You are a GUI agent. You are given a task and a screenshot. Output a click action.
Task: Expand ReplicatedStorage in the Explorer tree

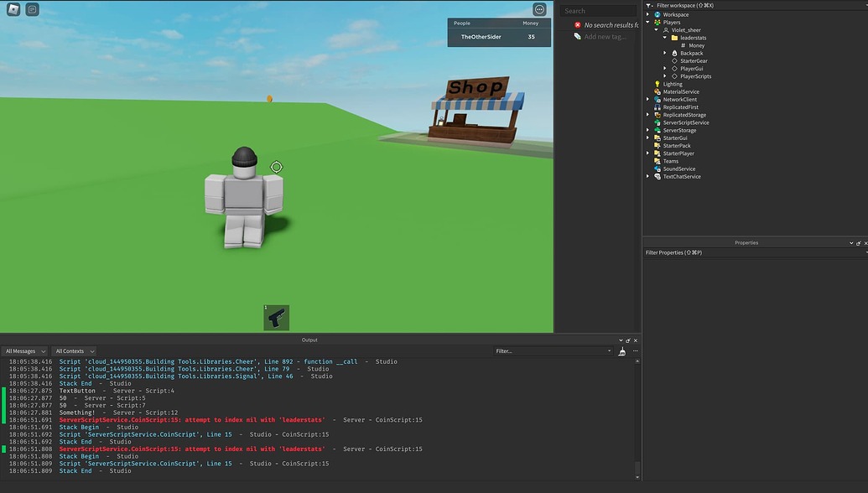tap(646, 114)
